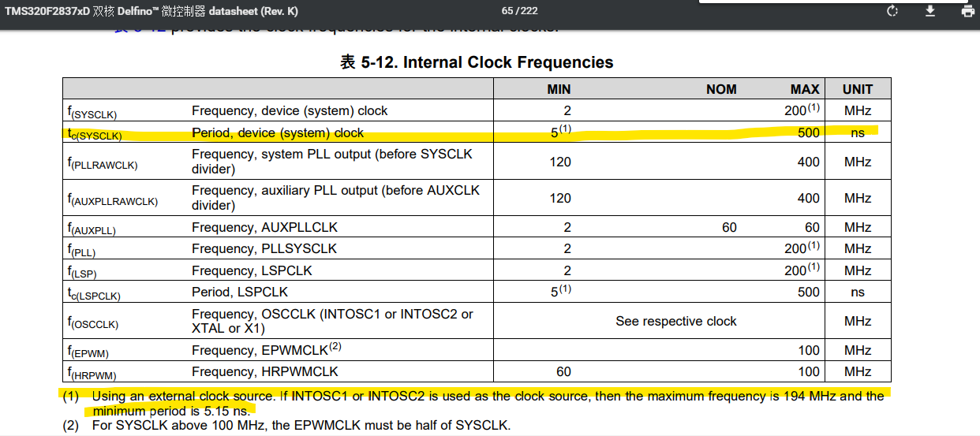The height and width of the screenshot is (436, 980).
Task: Click 'minimum period is 5.15 ns' footnote line
Action: click(x=171, y=411)
